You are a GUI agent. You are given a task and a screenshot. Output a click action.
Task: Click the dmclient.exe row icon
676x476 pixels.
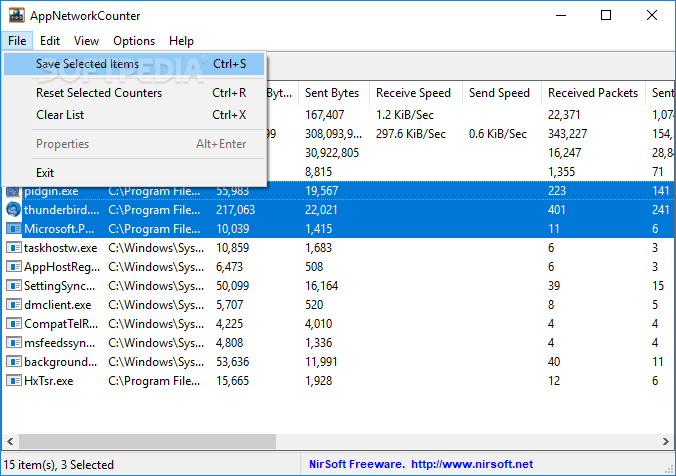(x=13, y=304)
